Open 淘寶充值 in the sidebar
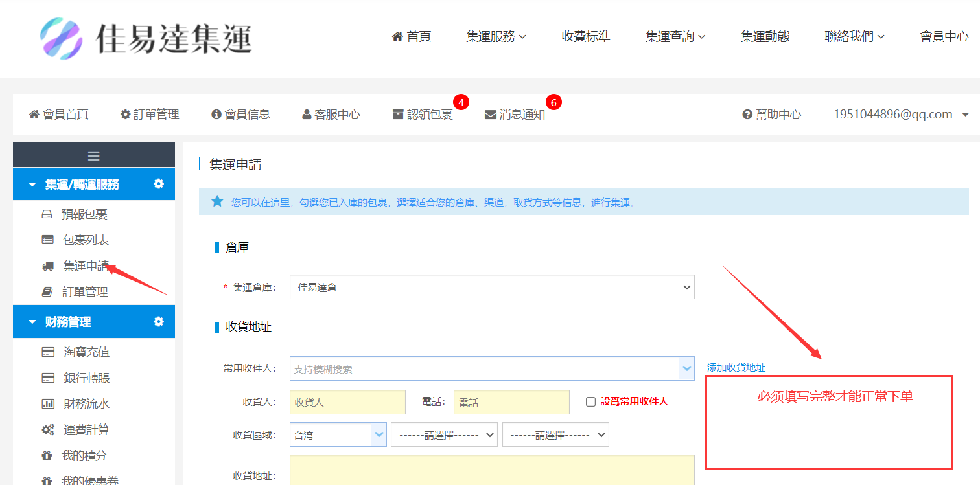980x485 pixels. [x=86, y=352]
